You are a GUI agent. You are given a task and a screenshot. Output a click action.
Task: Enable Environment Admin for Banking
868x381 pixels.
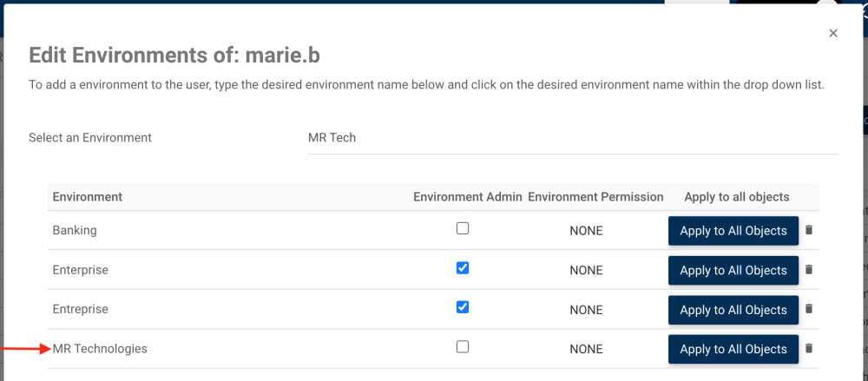(463, 228)
